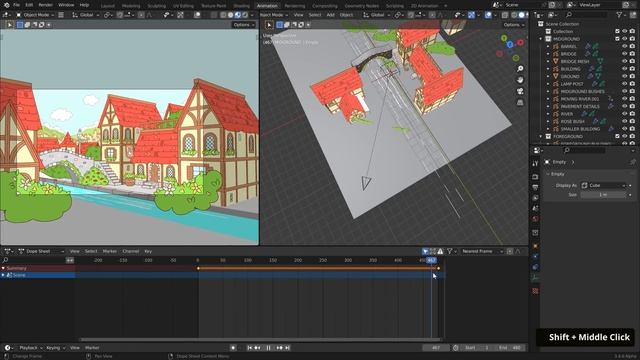The width and height of the screenshot is (640, 360).
Task: Open Dope Sheet mode dropdown
Action: click(x=41, y=251)
